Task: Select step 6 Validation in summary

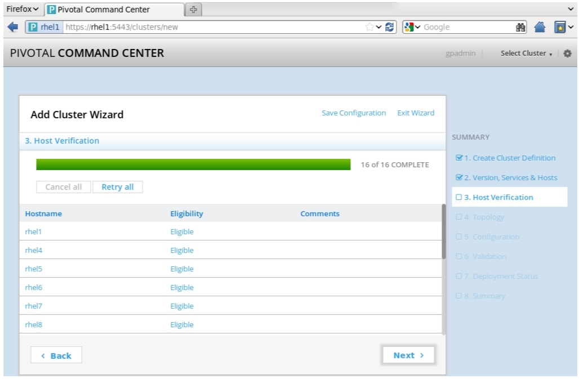Action: coord(485,256)
